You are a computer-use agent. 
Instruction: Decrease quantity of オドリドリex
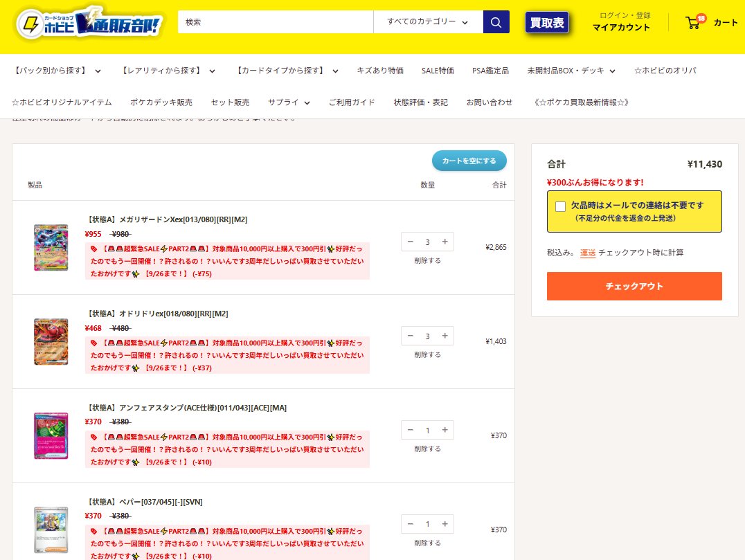click(x=411, y=336)
